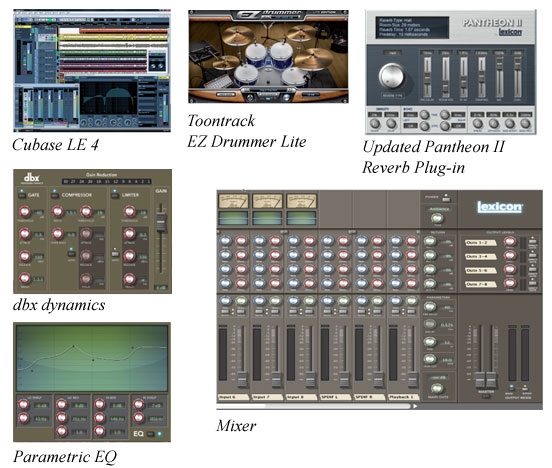Image resolution: width=552 pixels, height=468 pixels.
Task: Click the Compressor threshold knob
Action: coord(86,212)
